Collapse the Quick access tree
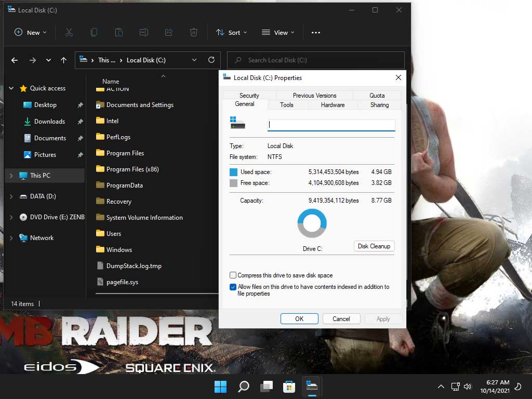Viewport: 532px width, 399px height. pos(11,88)
